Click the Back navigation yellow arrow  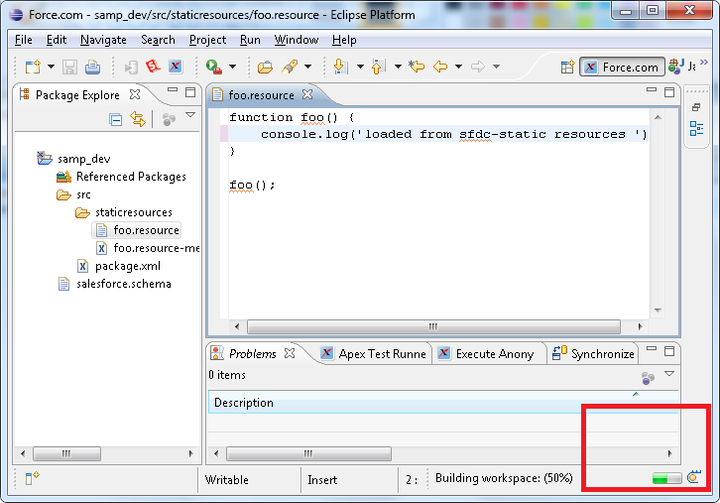click(440, 67)
